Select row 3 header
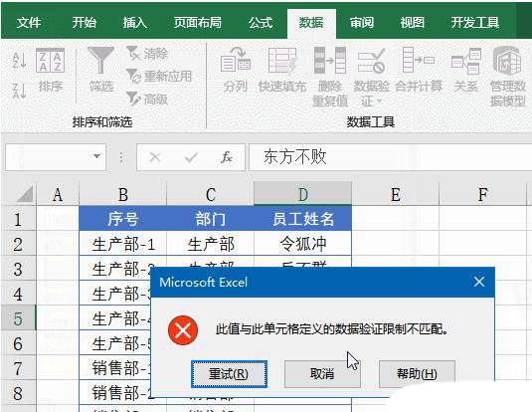Screen dimensions: 532x412 (18, 269)
